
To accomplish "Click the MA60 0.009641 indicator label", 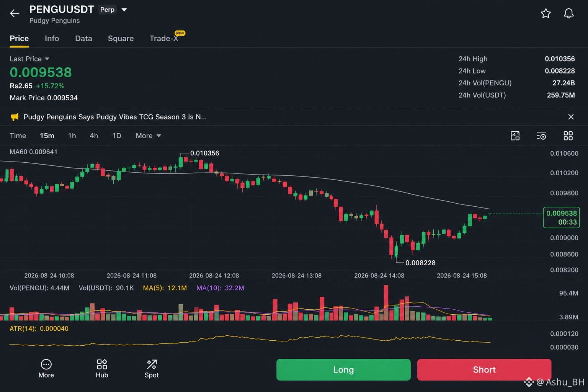I will (x=33, y=152).
